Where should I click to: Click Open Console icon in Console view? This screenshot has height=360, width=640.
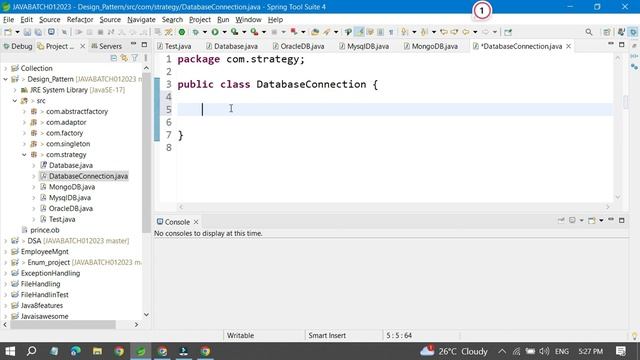tap(592, 220)
